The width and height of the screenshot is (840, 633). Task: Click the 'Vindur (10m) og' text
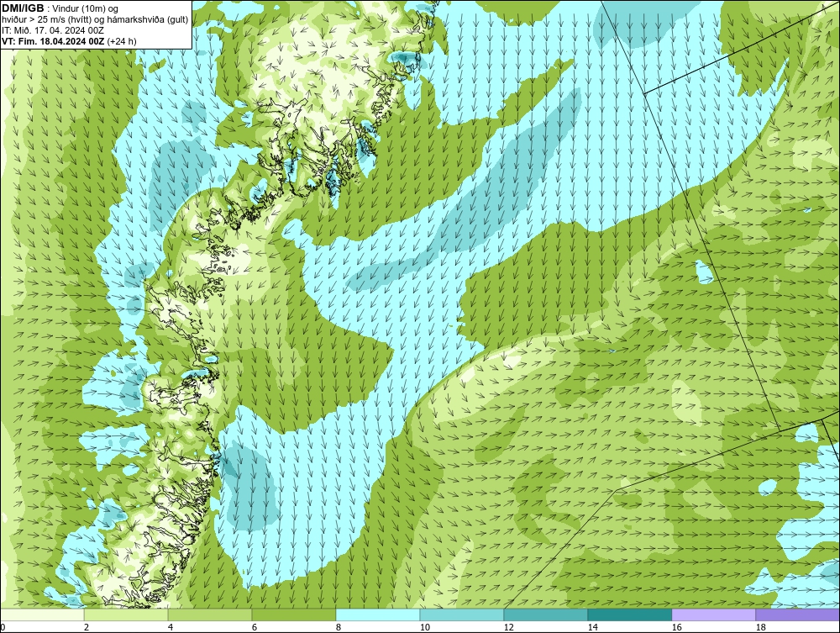coord(87,9)
